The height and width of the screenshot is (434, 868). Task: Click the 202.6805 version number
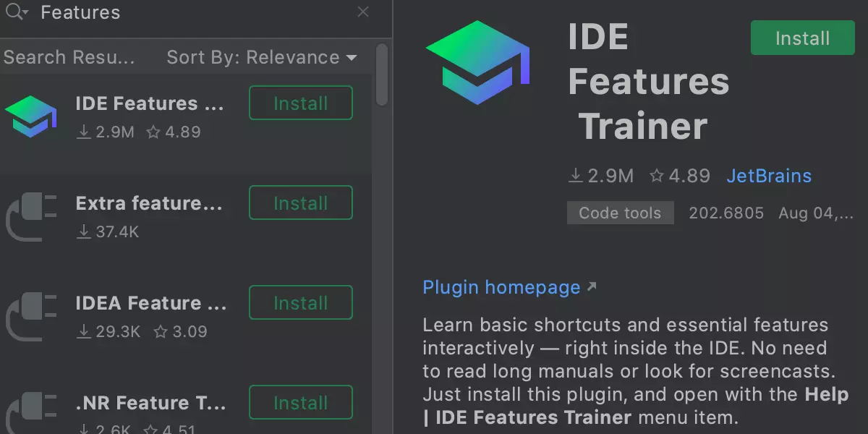tap(726, 213)
